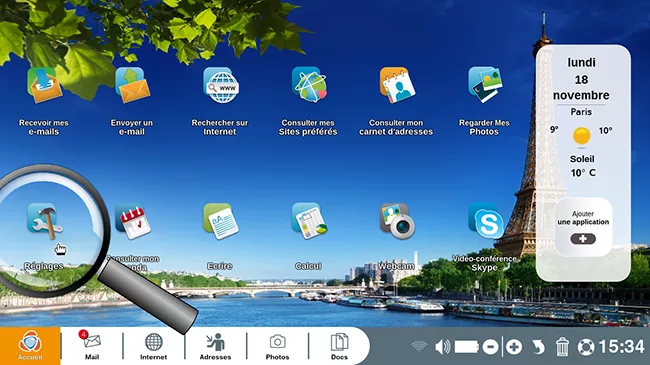Open the Réglages hammer and wrench icon
This screenshot has height=365, width=650.
45,221
